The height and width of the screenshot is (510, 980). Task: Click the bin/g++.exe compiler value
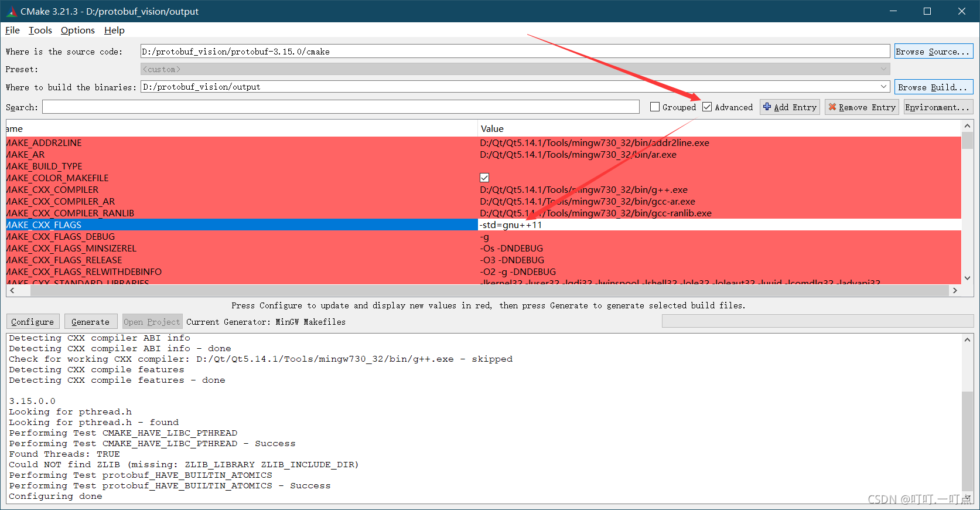click(583, 190)
